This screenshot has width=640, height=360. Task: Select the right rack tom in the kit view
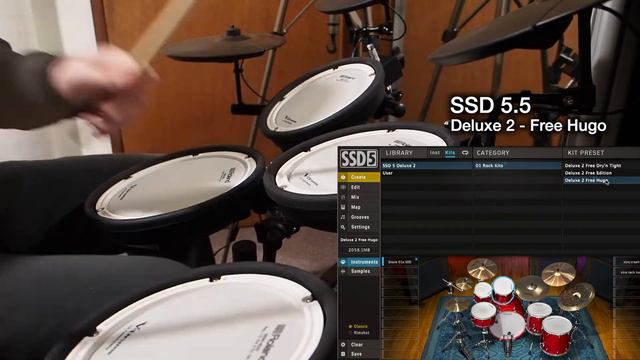[x=503, y=289]
